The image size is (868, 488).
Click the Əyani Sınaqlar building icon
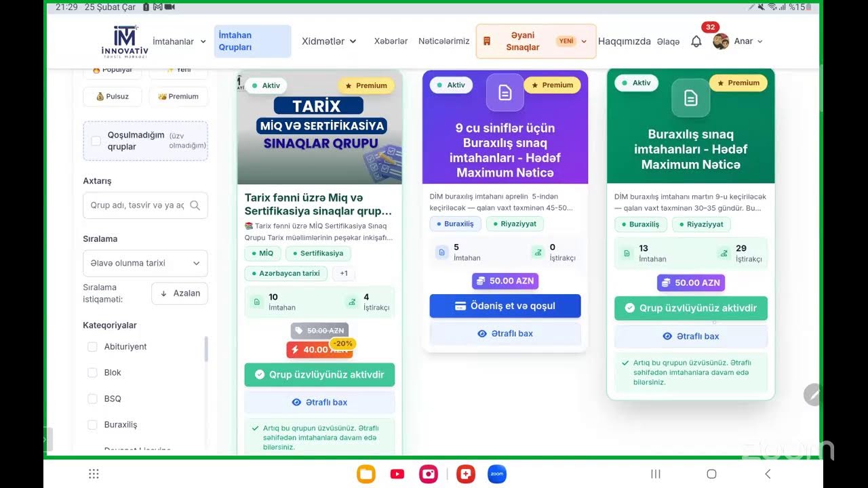pos(487,41)
